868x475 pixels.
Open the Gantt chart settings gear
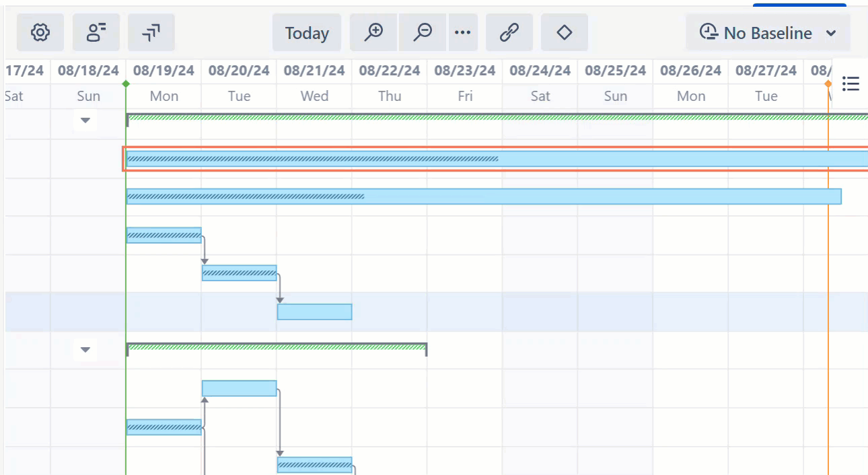[x=40, y=32]
